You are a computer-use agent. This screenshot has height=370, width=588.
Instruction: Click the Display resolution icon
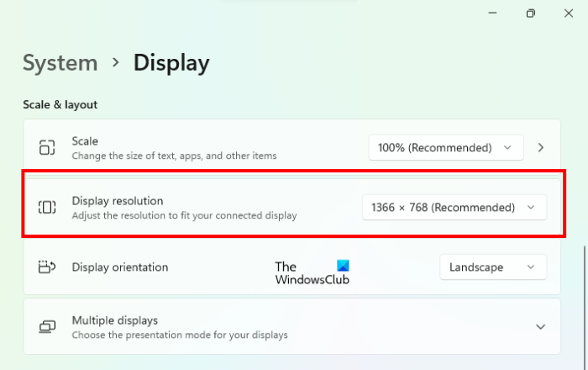click(x=47, y=207)
